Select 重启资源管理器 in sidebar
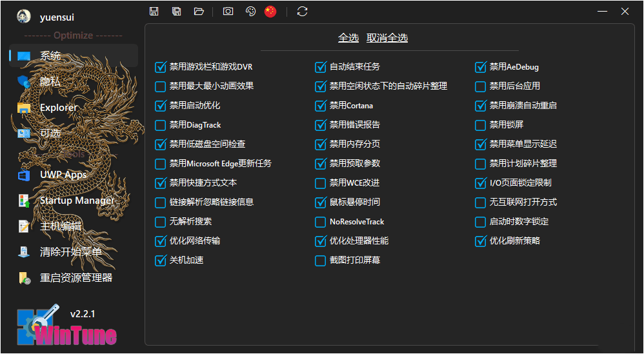 coord(74,278)
